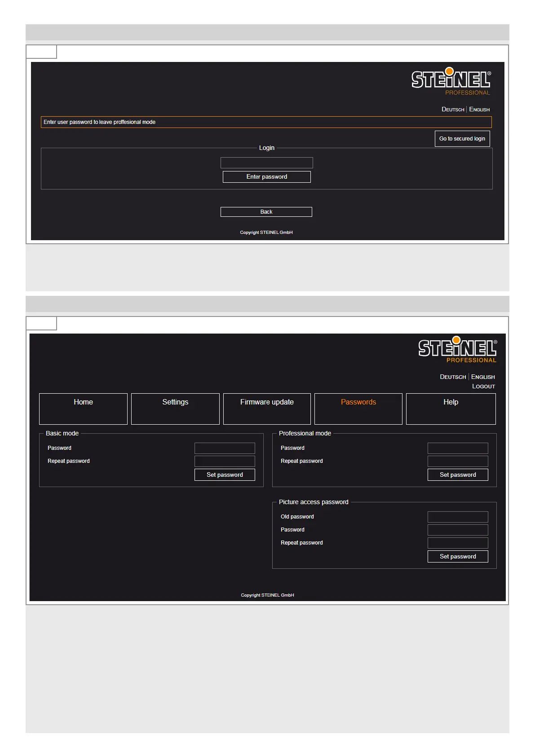535x756 pixels.
Task: Select Deutsch language on passwords page
Action: coord(453,377)
